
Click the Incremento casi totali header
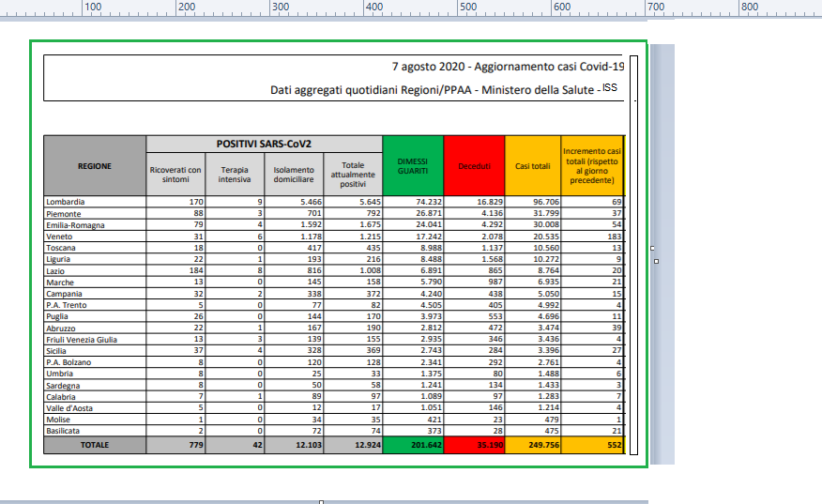592,166
